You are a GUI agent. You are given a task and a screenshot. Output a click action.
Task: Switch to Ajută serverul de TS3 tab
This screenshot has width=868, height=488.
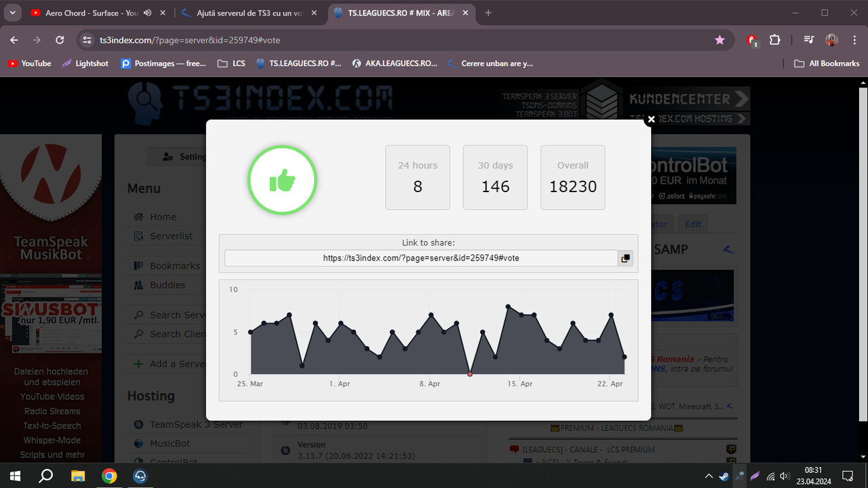point(250,13)
